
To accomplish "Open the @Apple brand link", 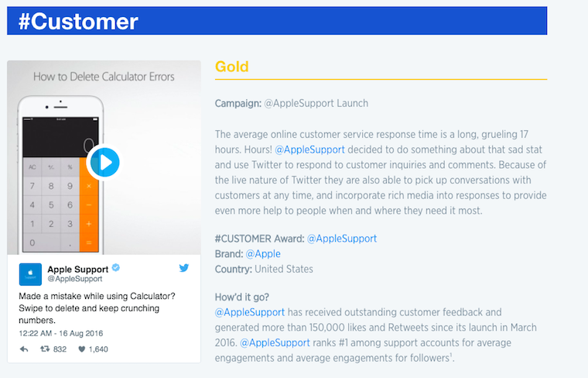I will tap(263, 254).
